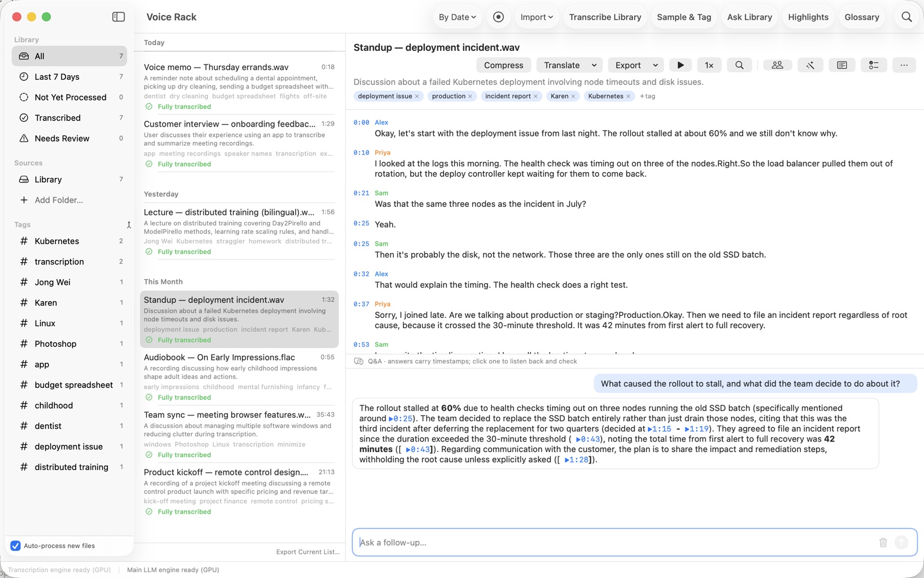924x578 pixels.
Task: Uncheck Auto-process new files
Action: coord(16,546)
